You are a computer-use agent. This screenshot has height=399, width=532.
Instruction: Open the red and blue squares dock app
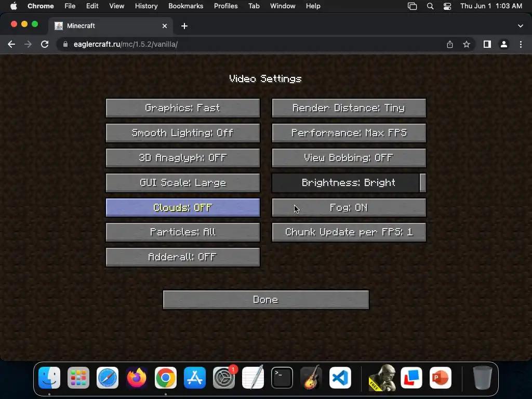[411, 378]
